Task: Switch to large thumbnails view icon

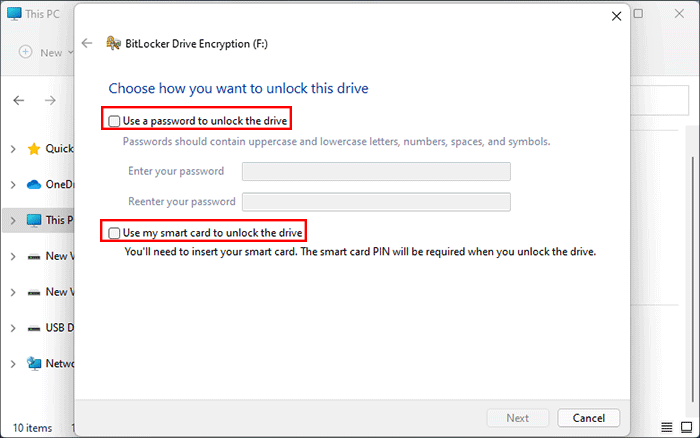Action: tap(685, 428)
